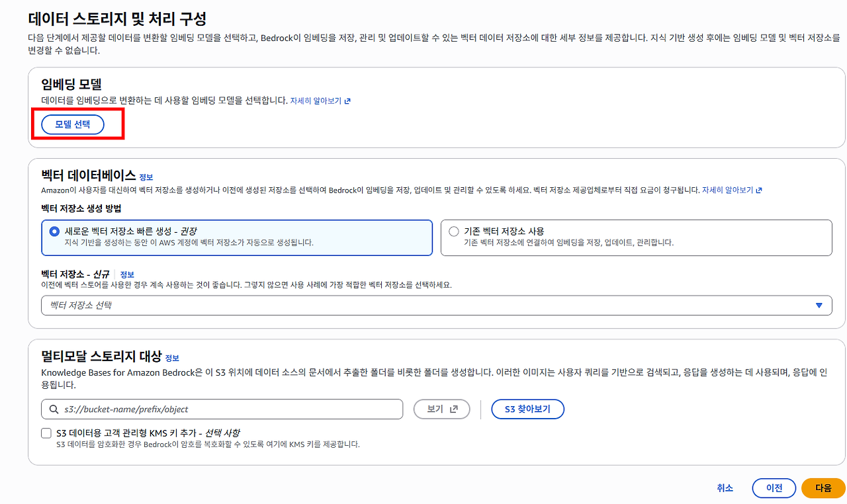Enable S3 고객 관리형 KMS 키 추가 checkbox

coord(46,433)
